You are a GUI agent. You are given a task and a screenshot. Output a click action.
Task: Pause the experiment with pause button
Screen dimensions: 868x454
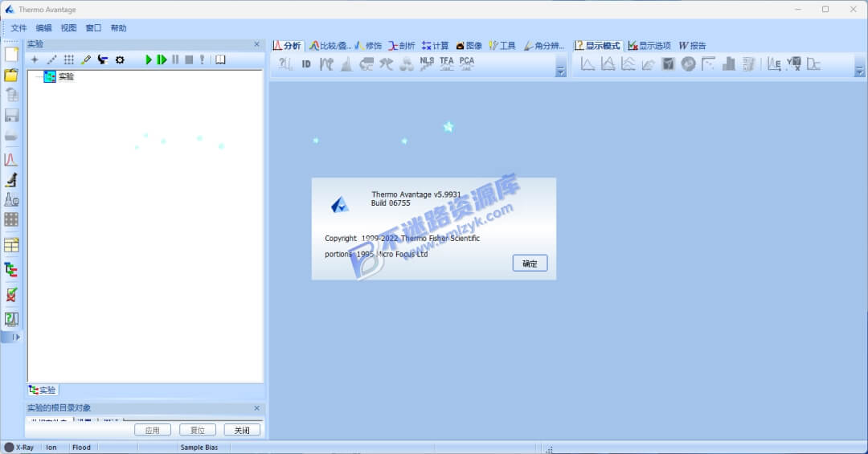(x=175, y=59)
